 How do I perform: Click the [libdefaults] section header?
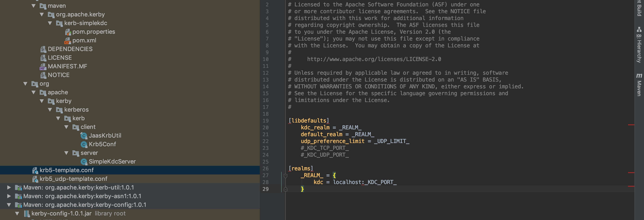[x=309, y=121]
